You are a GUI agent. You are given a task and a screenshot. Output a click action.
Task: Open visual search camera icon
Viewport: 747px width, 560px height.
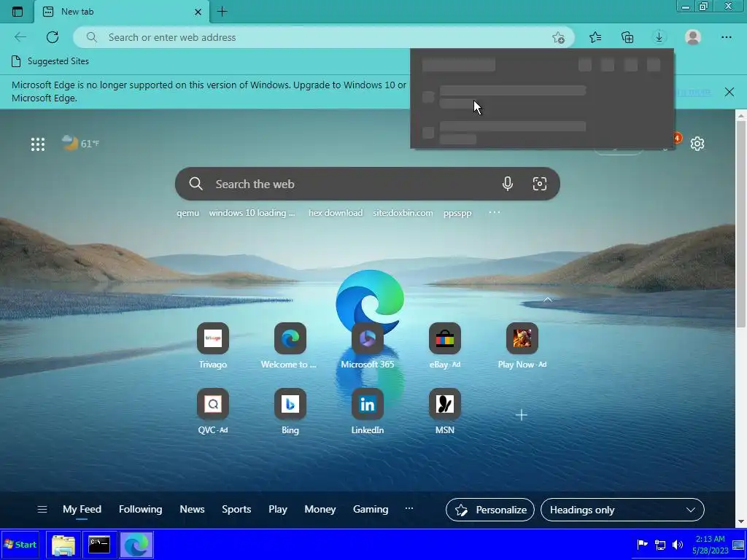point(539,184)
